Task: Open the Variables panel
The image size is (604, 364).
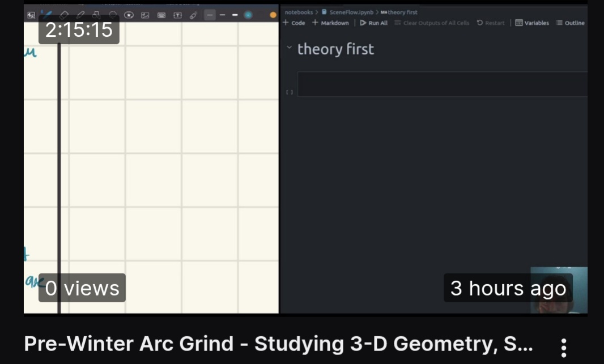Action: click(532, 23)
